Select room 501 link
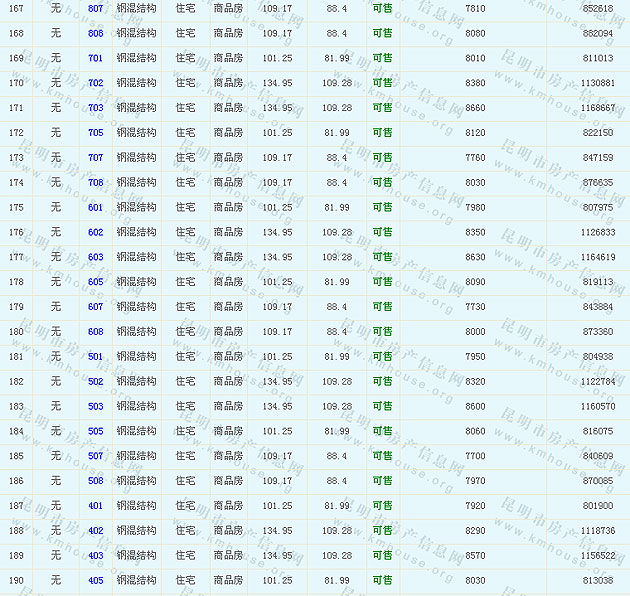This screenshot has height=596, width=630. click(x=95, y=356)
